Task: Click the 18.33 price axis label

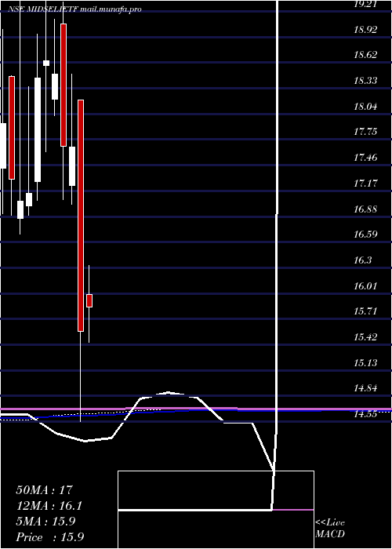Action: 365,81
